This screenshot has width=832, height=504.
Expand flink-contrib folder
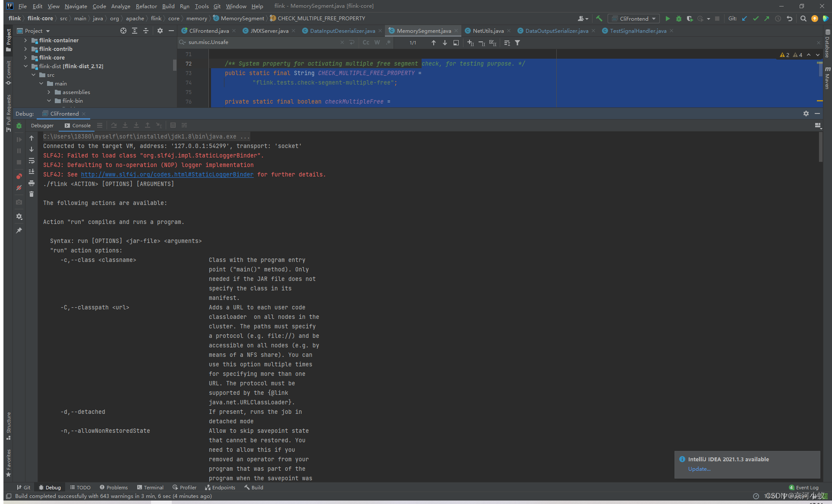(x=25, y=49)
